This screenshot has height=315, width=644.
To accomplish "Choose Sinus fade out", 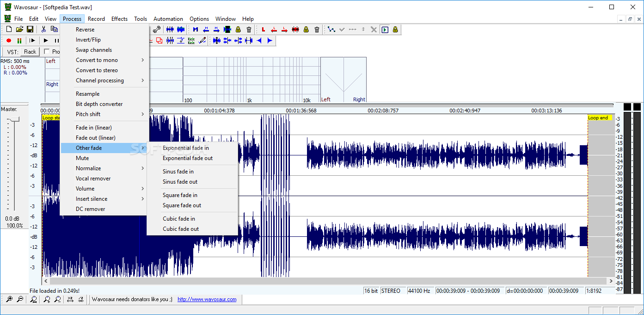I will (192, 182).
